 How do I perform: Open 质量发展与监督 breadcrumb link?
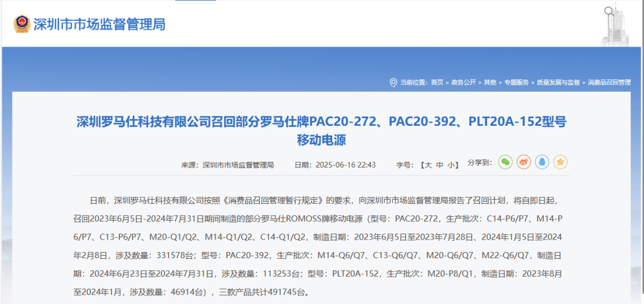[x=558, y=83]
